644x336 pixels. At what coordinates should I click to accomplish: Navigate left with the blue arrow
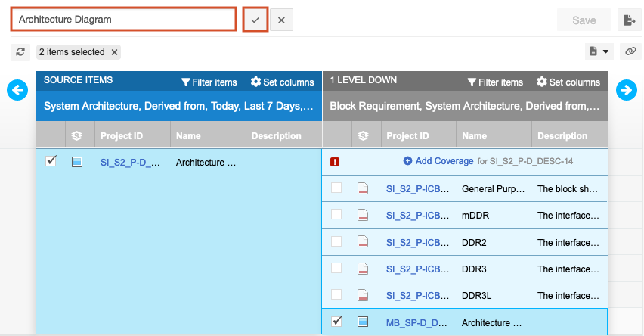(x=17, y=89)
